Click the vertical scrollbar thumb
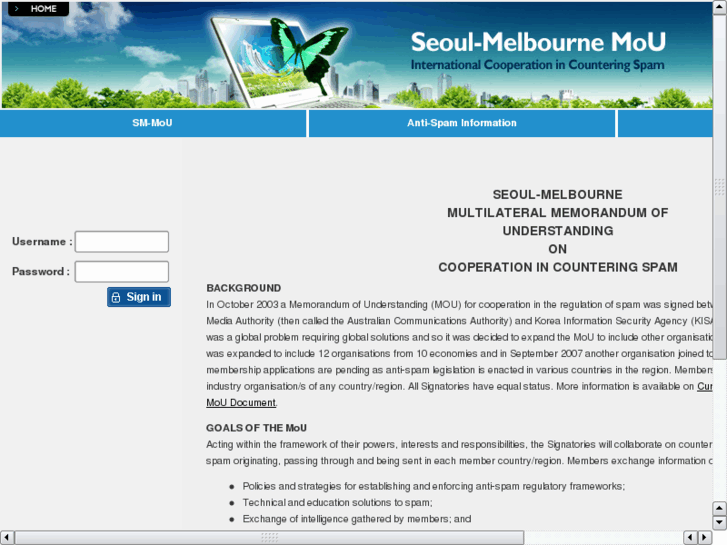This screenshot has height=545, width=727. 719,186
